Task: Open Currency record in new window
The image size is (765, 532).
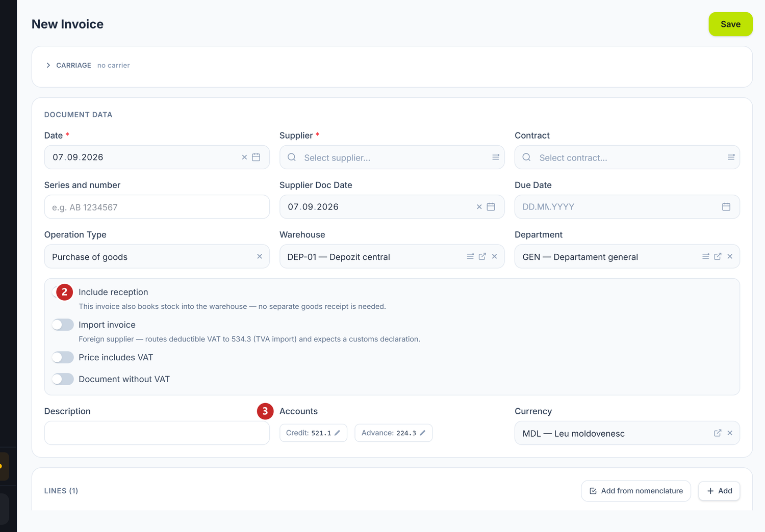Action: pyautogui.click(x=718, y=433)
